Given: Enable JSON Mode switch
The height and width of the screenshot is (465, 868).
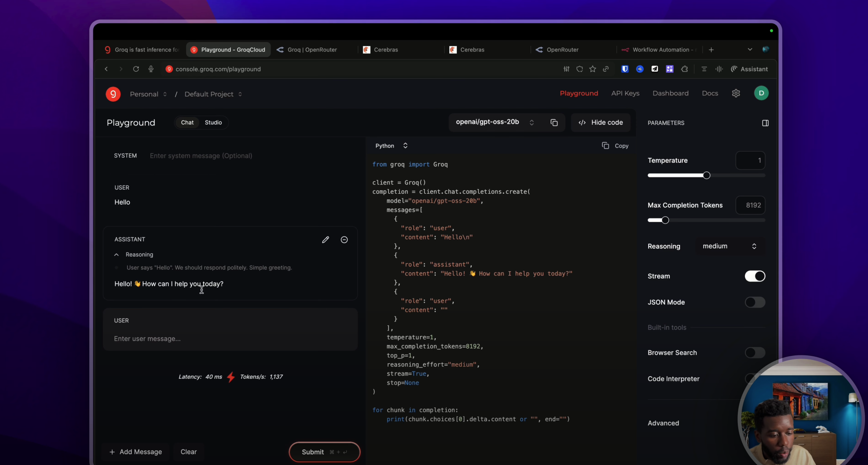Looking at the screenshot, I should click(x=755, y=302).
